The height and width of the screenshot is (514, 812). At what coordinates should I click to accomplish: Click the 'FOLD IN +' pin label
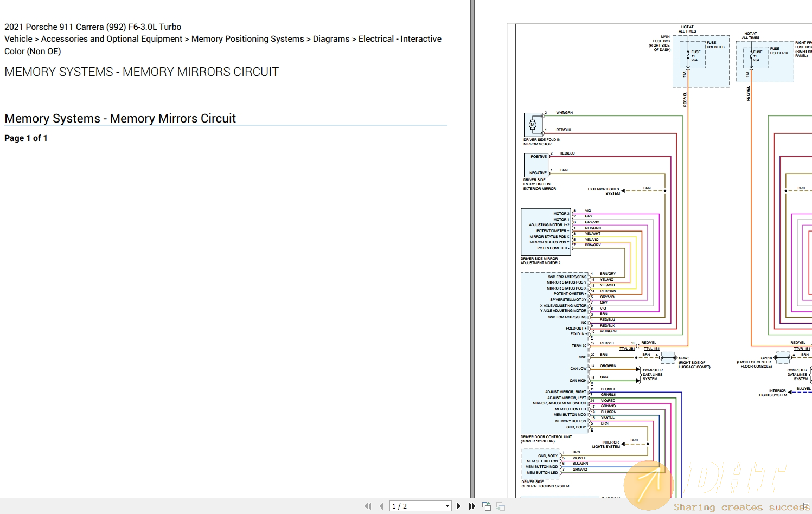pyautogui.click(x=578, y=334)
